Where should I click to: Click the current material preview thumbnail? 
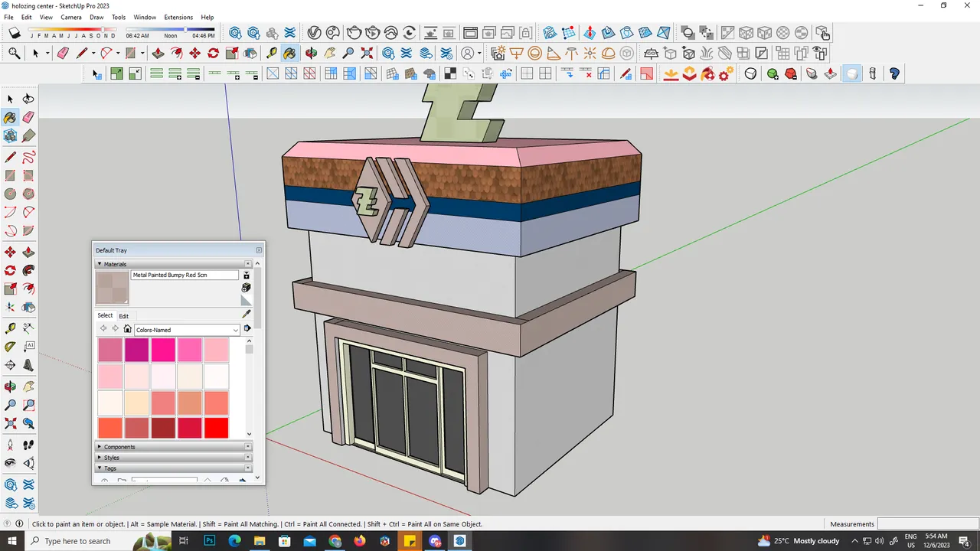click(x=112, y=288)
